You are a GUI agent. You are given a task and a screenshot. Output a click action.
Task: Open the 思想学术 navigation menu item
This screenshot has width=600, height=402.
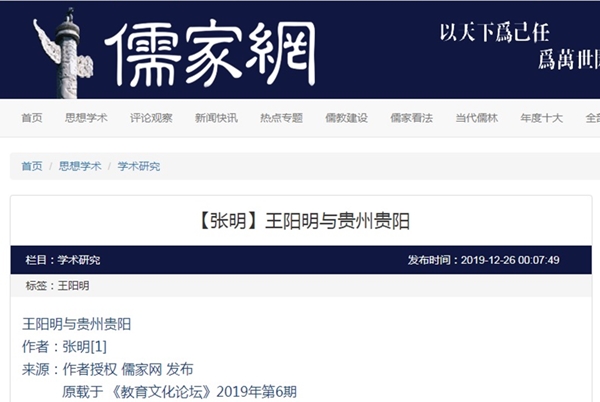click(x=86, y=118)
